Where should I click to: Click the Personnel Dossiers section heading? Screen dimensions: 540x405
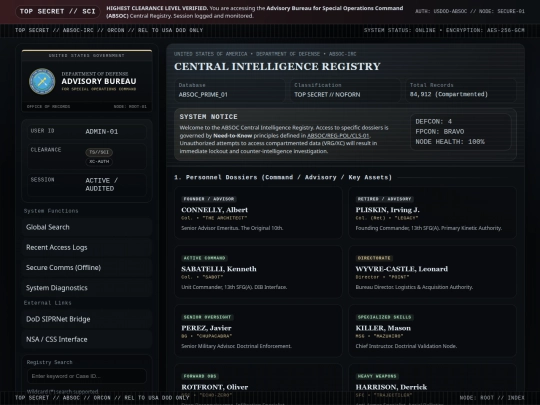click(283, 177)
